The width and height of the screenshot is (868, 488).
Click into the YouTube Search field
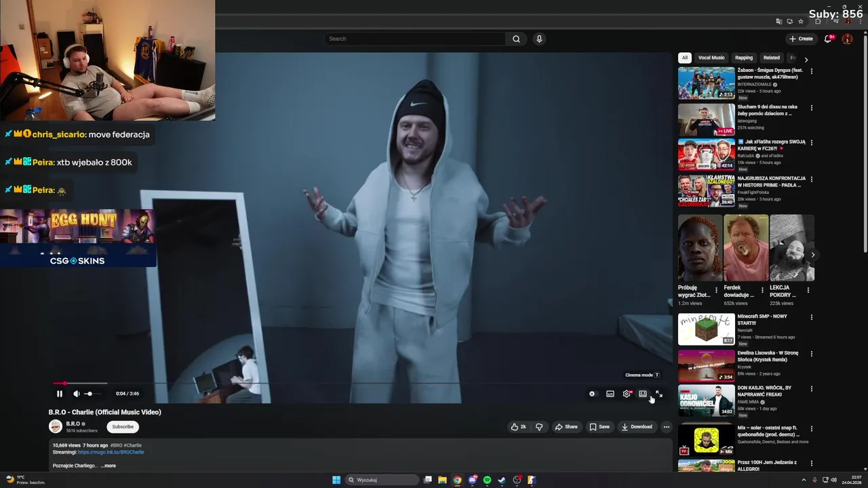coord(415,39)
